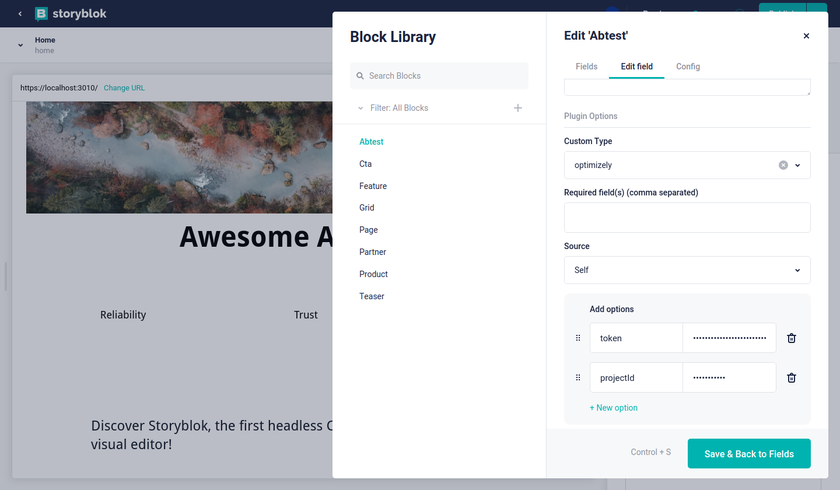Select the Product block

373,274
